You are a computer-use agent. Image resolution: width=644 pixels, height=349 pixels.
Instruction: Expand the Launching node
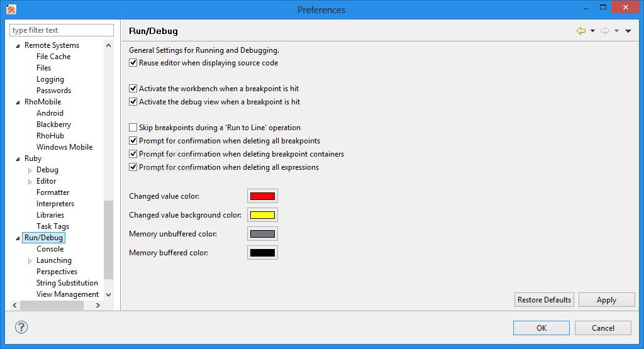(30, 261)
